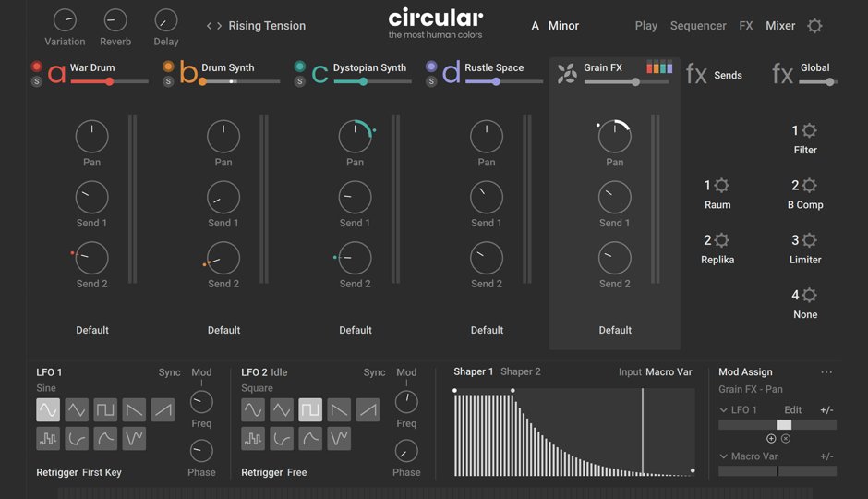Viewport: 868px width, 499px height.
Task: Mute Dystopian Synth layer teal dot
Action: [x=299, y=67]
